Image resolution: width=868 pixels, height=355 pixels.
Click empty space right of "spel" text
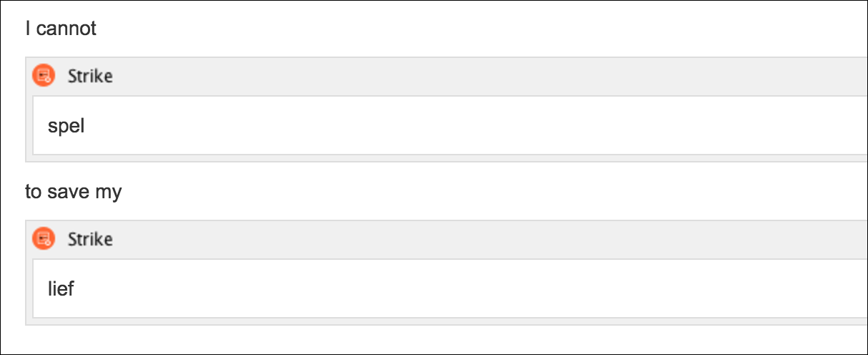tap(472, 127)
